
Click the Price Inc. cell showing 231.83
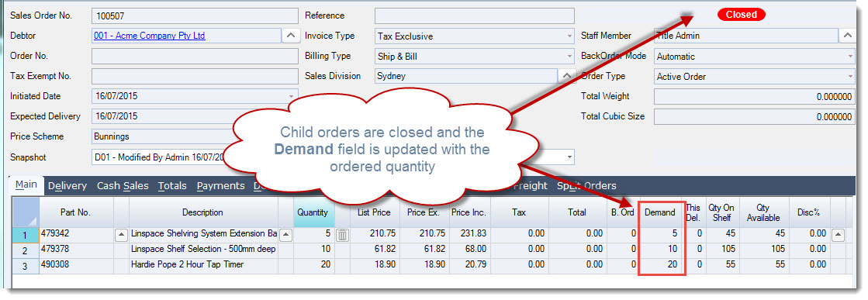click(469, 235)
